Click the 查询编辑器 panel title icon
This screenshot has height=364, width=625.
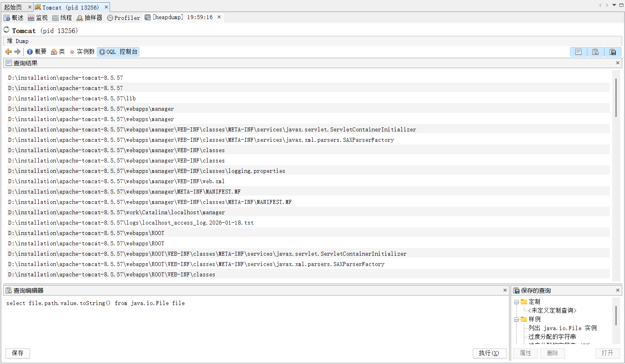pyautogui.click(x=9, y=290)
